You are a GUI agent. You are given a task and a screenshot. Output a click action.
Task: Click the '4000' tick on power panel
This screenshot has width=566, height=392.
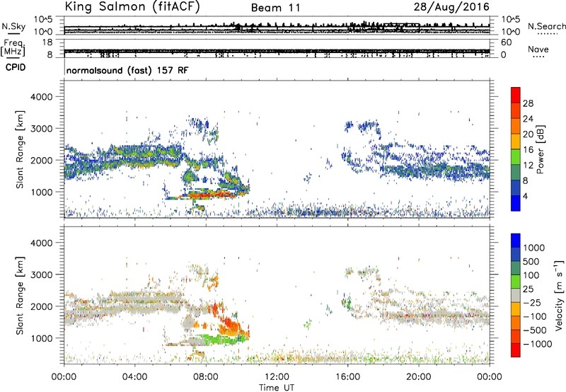41,97
